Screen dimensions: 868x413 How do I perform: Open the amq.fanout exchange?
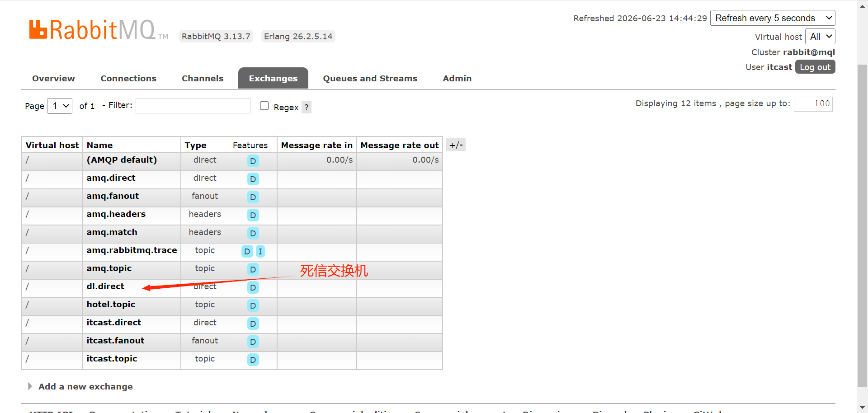click(113, 196)
